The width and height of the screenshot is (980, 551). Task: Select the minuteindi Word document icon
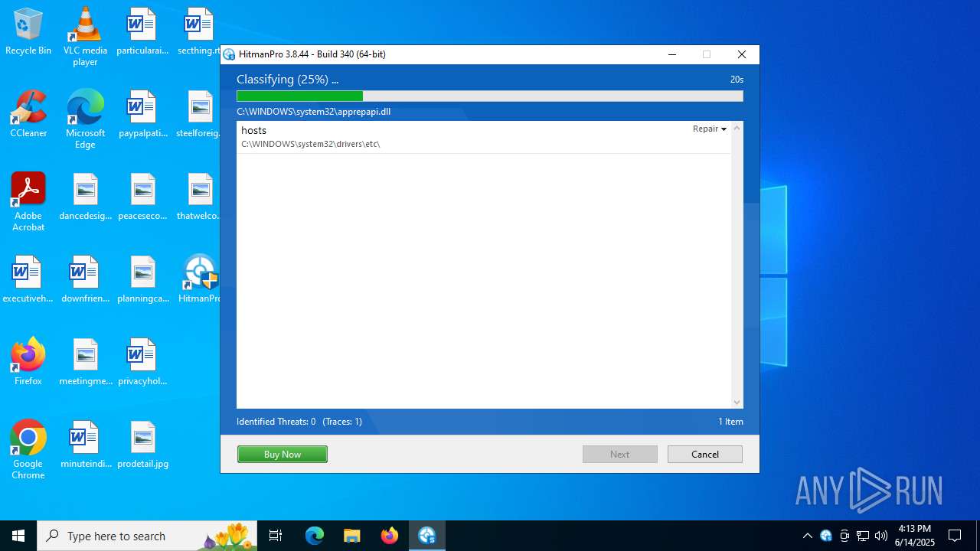[x=85, y=445]
